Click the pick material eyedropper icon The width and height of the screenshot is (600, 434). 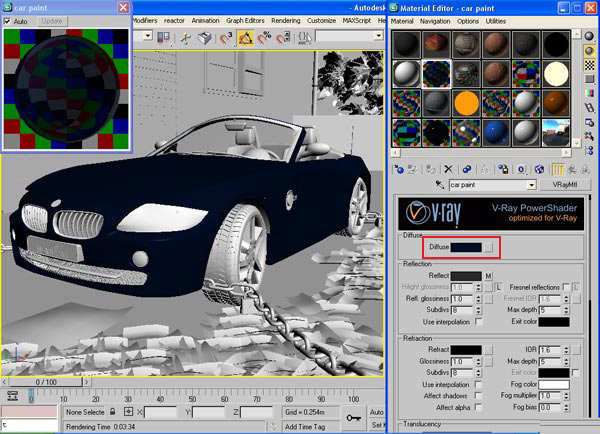(441, 185)
